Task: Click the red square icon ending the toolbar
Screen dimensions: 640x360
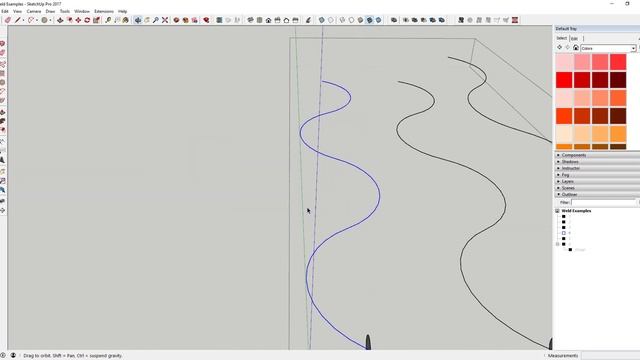Action: click(x=515, y=20)
